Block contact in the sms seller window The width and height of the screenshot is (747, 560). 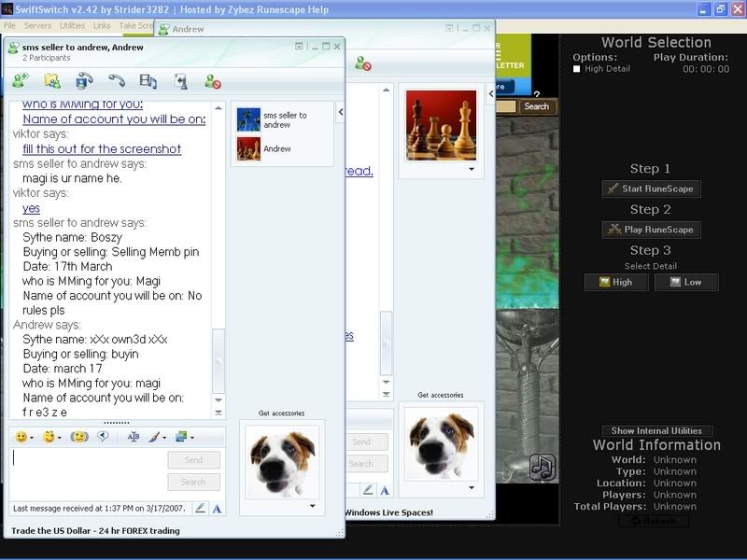pyautogui.click(x=213, y=81)
